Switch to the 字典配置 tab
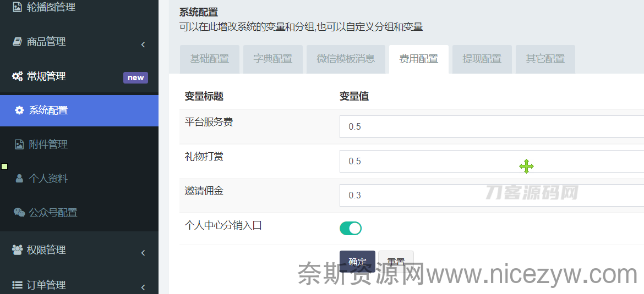The image size is (644, 294). [272, 59]
